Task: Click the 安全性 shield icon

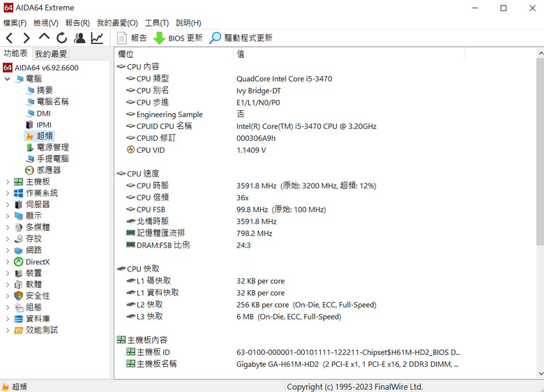Action: [x=18, y=296]
